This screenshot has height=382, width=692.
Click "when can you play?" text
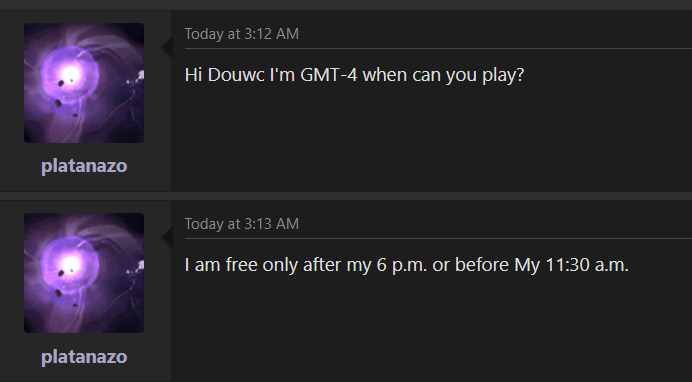point(444,75)
